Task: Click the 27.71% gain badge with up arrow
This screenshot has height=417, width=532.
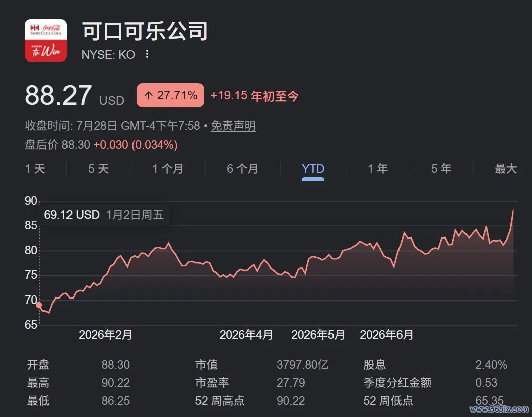Action: (170, 95)
